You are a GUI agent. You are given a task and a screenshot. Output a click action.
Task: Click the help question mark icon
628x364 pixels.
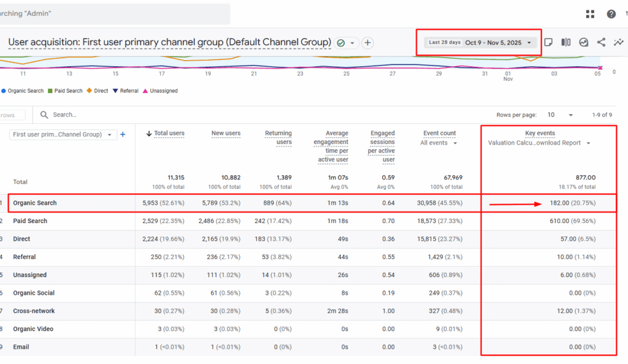tap(611, 14)
